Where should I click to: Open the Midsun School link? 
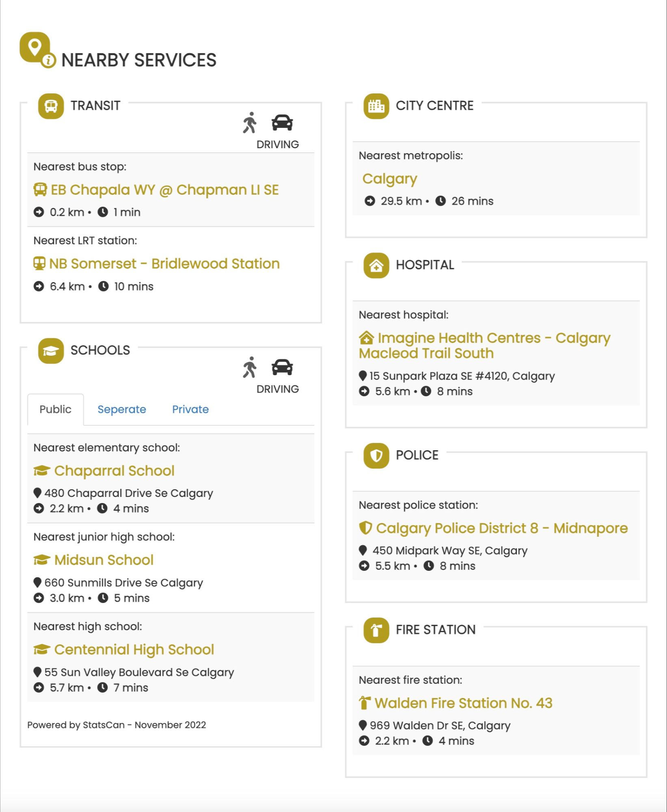(x=104, y=560)
